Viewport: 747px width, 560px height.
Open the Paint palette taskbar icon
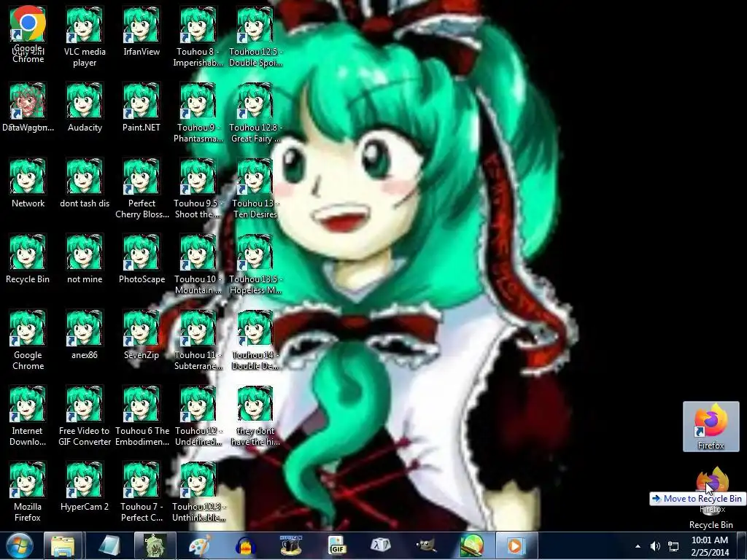200,545
